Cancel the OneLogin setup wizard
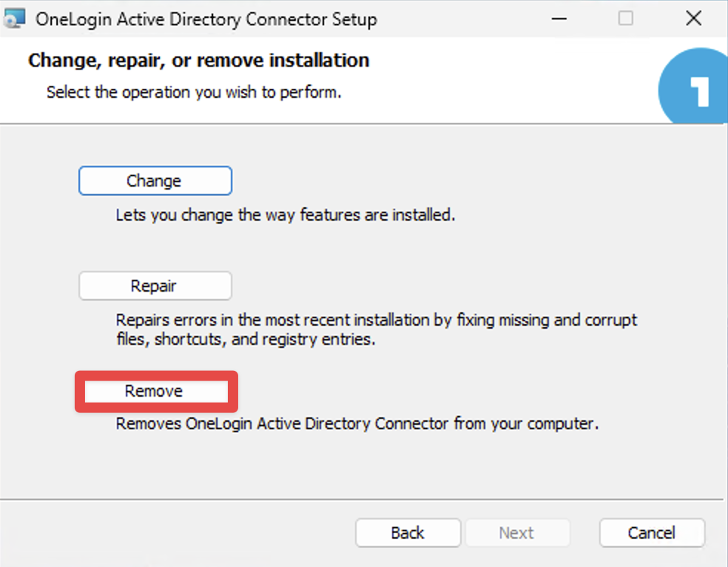Viewport: 728px width, 567px height. coord(652,533)
